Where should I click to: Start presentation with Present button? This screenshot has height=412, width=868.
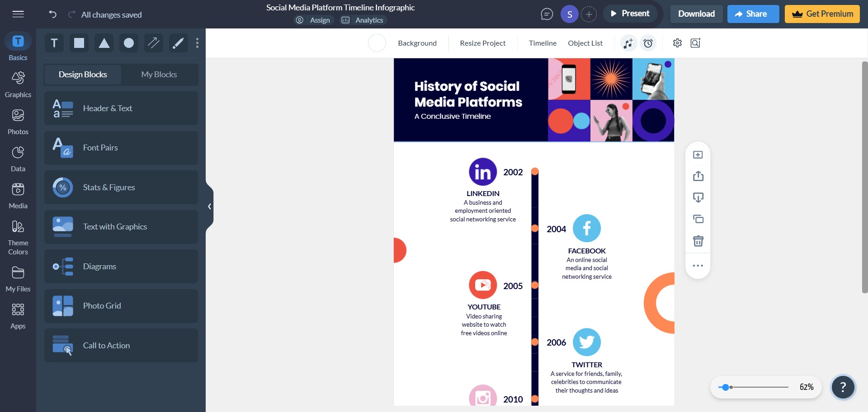coord(630,14)
